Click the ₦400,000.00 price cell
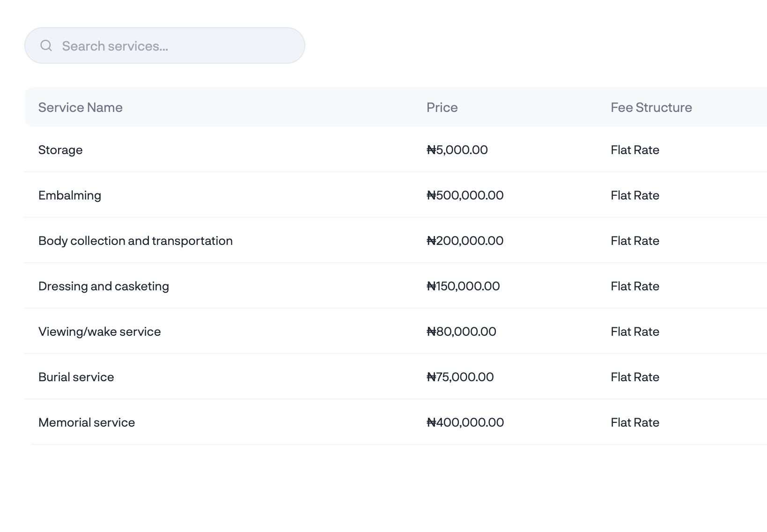Viewport: 767px width, 532px height. click(465, 422)
